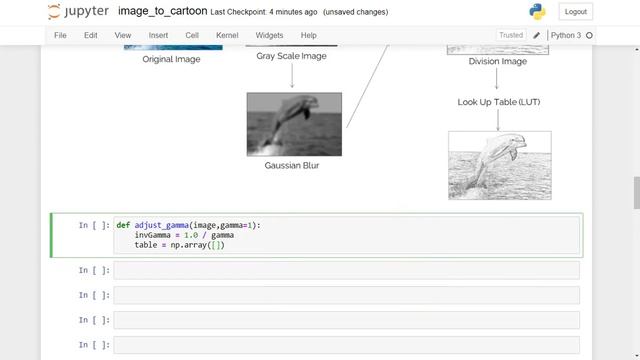640x360 pixels.
Task: Open the Edit menu
Action: click(91, 36)
